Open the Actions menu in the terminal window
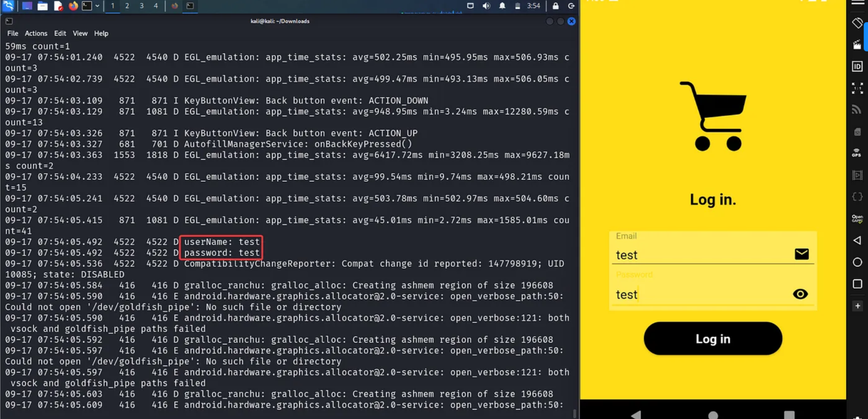The image size is (868, 419). pyautogui.click(x=36, y=33)
